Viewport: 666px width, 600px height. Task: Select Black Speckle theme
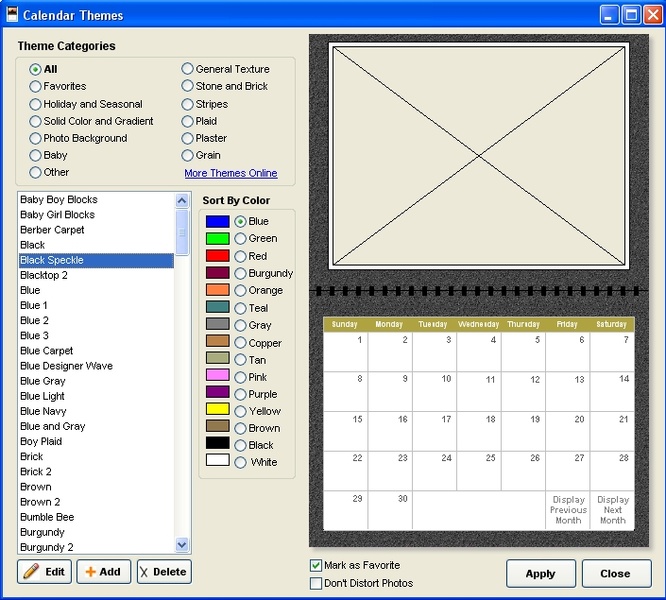click(x=96, y=260)
